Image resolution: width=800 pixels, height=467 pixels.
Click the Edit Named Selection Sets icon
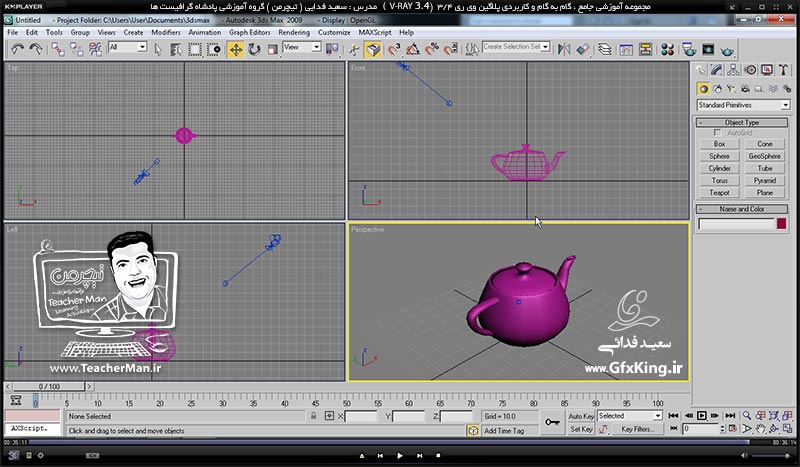[x=471, y=50]
